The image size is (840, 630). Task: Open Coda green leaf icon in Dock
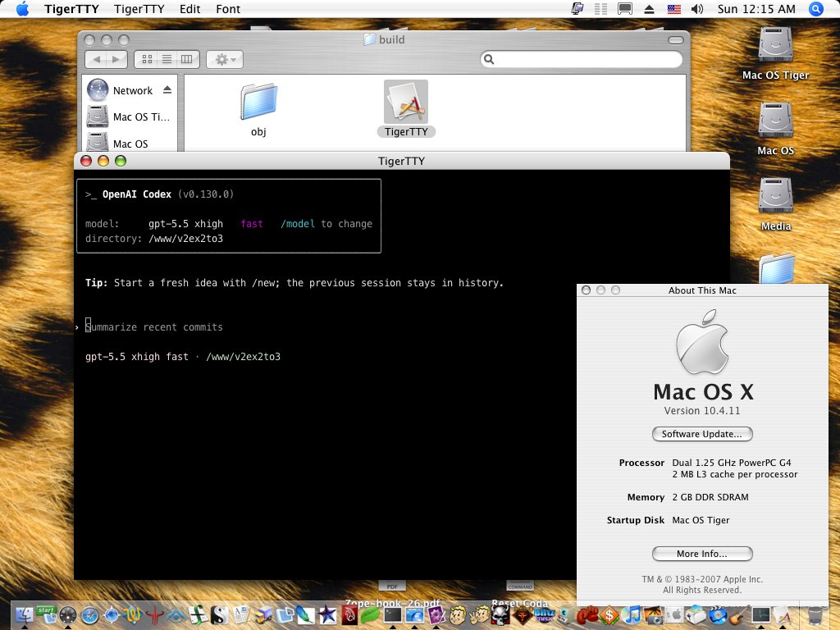tap(370, 615)
